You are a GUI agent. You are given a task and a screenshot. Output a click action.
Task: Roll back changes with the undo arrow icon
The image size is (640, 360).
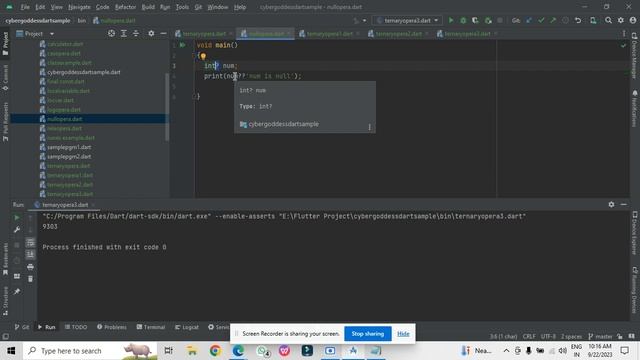(x=578, y=20)
